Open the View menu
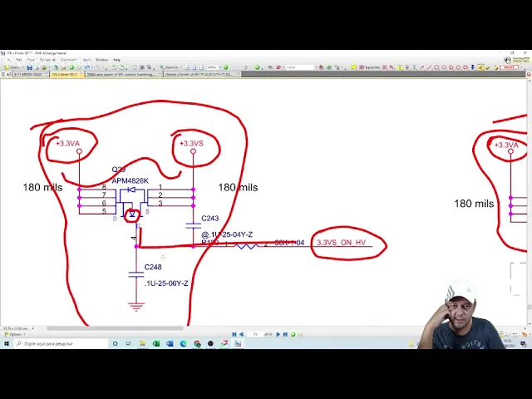The image size is (532, 399). (31, 60)
